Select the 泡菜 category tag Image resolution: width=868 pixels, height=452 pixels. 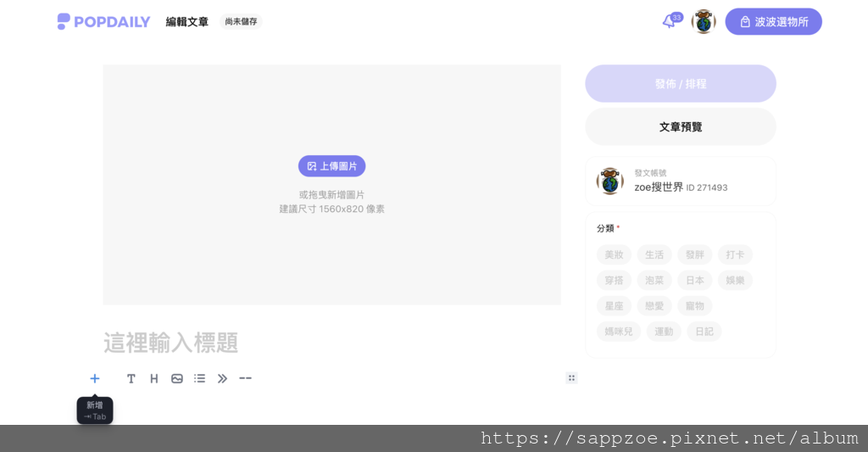[654, 281]
